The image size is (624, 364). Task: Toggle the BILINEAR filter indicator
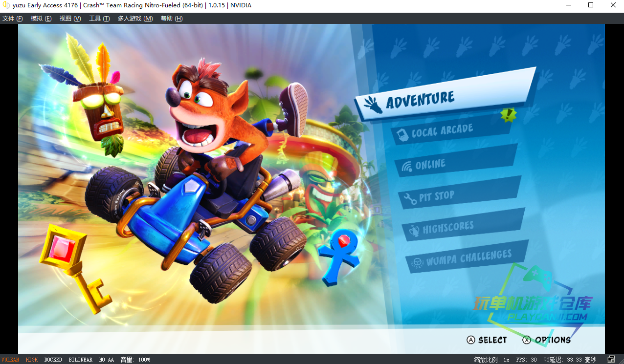click(x=80, y=360)
